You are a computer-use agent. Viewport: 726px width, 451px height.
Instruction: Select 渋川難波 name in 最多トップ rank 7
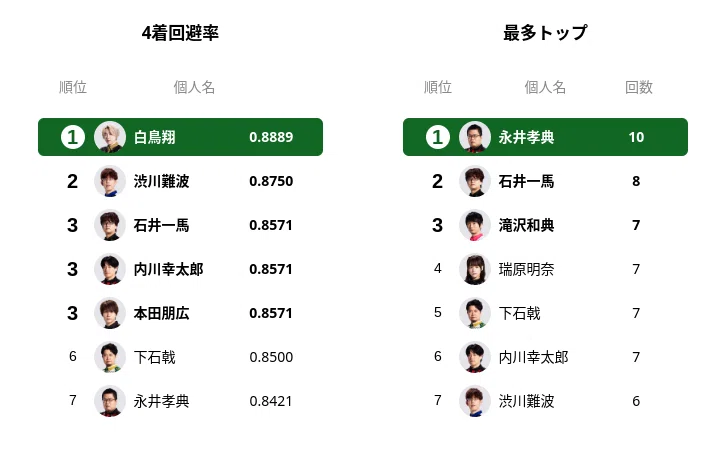tap(526, 401)
